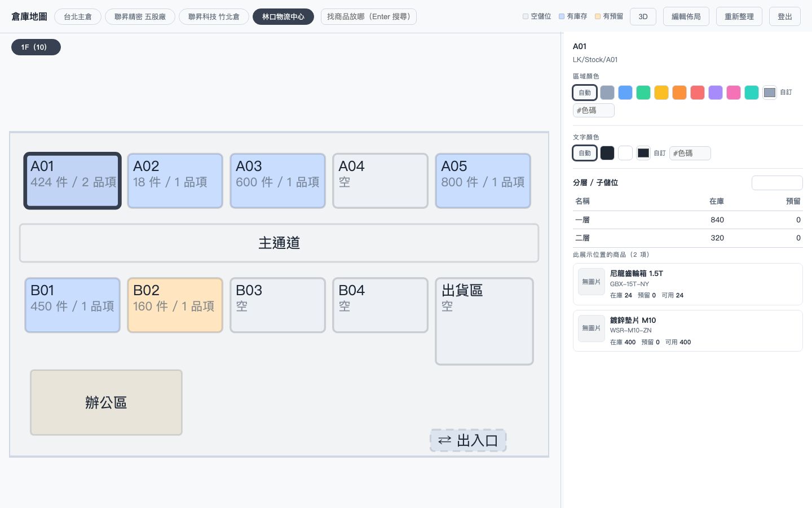Click the region #色碼 hex input

click(594, 110)
